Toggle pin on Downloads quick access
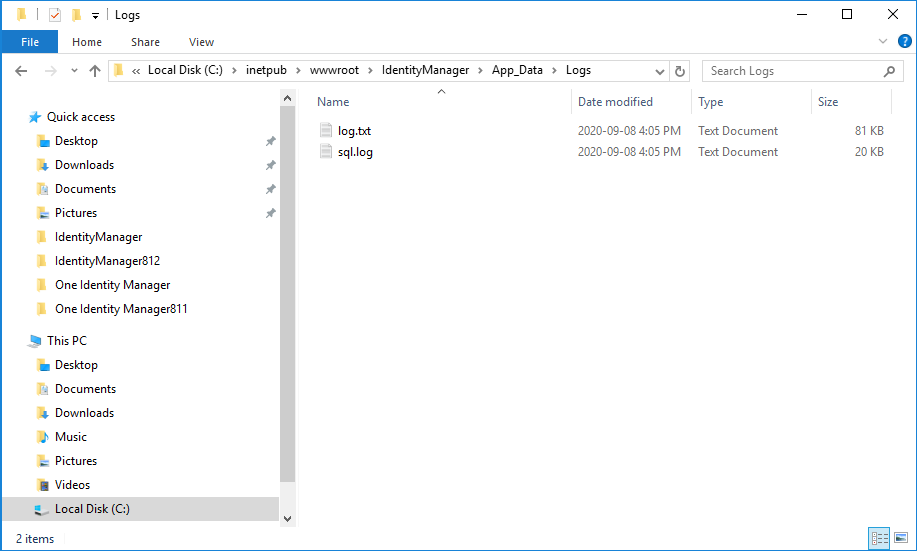This screenshot has height=551, width=917. coord(270,165)
